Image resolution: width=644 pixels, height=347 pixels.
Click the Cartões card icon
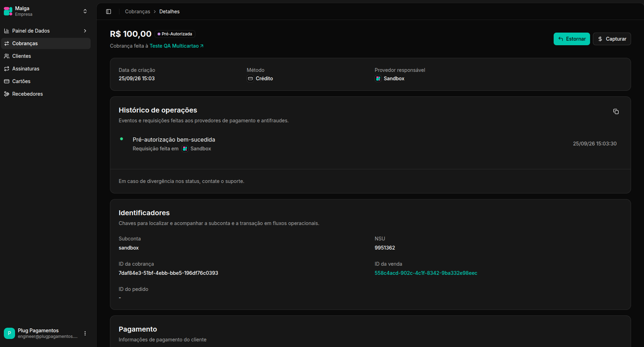(x=7, y=81)
